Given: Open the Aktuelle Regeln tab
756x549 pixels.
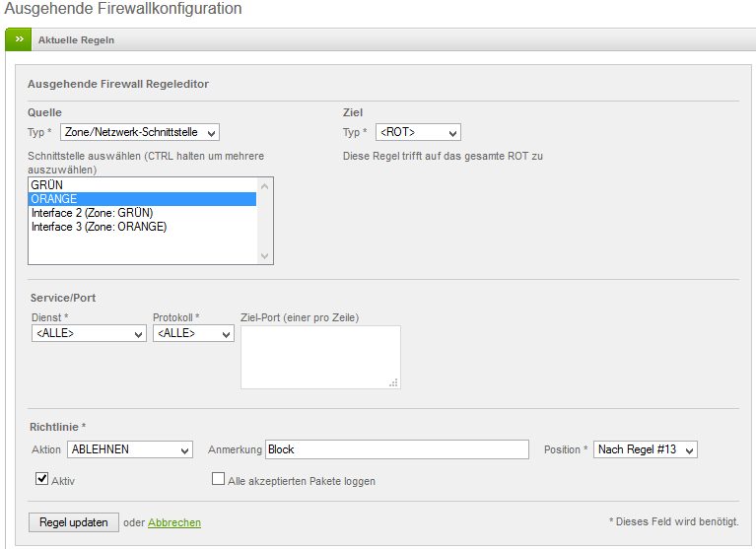Looking at the screenshot, I should 76,40.
